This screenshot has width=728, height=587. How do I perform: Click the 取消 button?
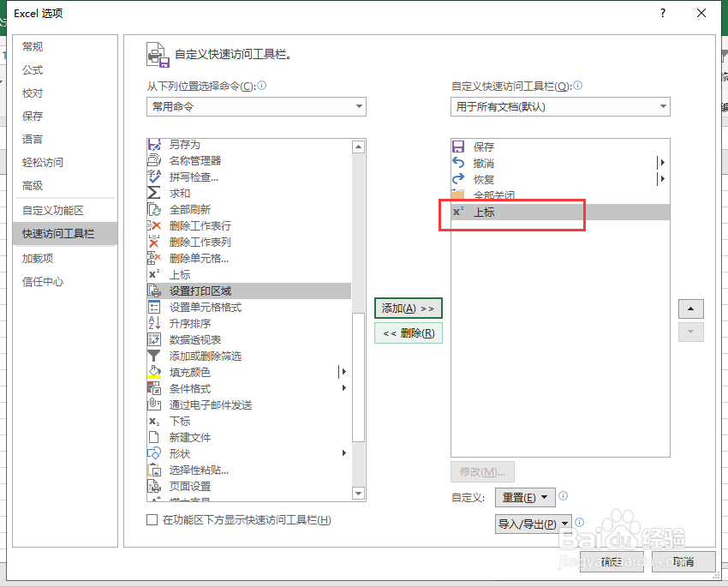683,562
